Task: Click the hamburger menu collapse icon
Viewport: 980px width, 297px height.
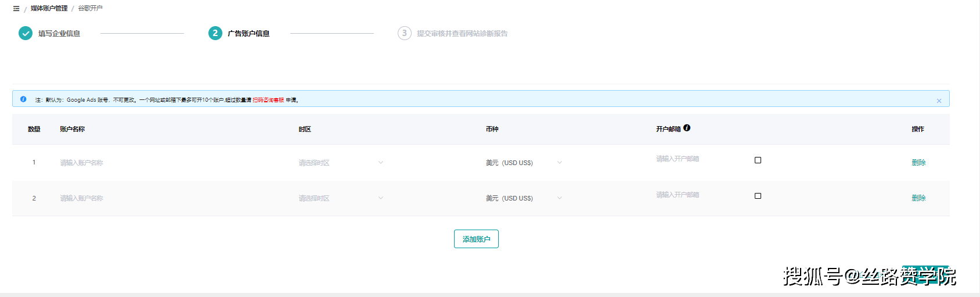Action: 16,9
